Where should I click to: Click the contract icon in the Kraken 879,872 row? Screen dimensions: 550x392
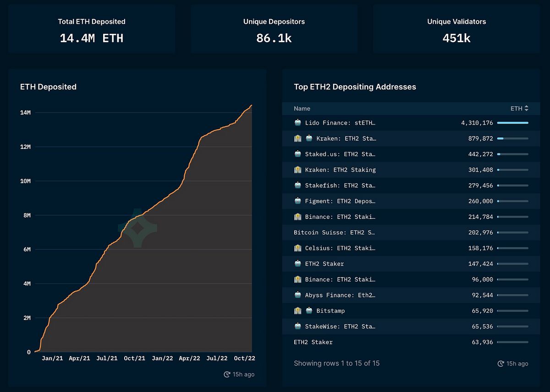[309, 138]
